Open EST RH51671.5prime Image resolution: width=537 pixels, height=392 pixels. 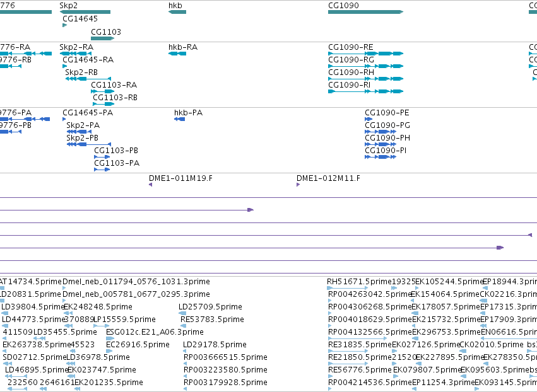tap(359, 282)
